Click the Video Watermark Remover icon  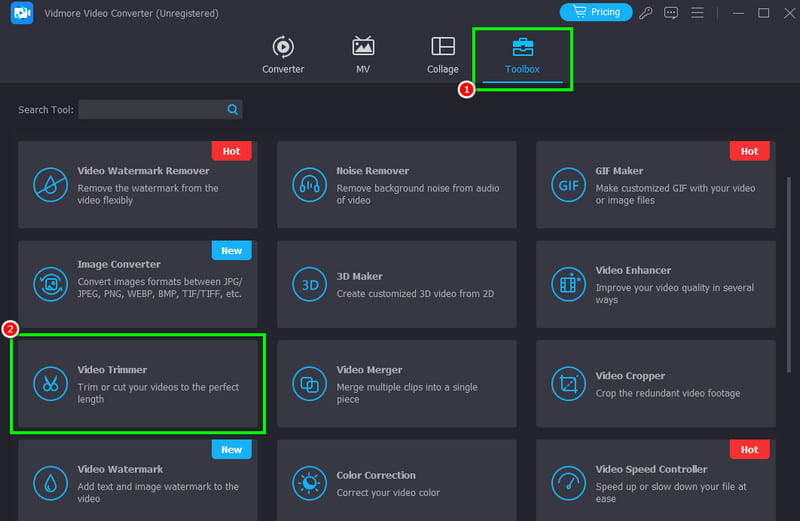(x=50, y=185)
